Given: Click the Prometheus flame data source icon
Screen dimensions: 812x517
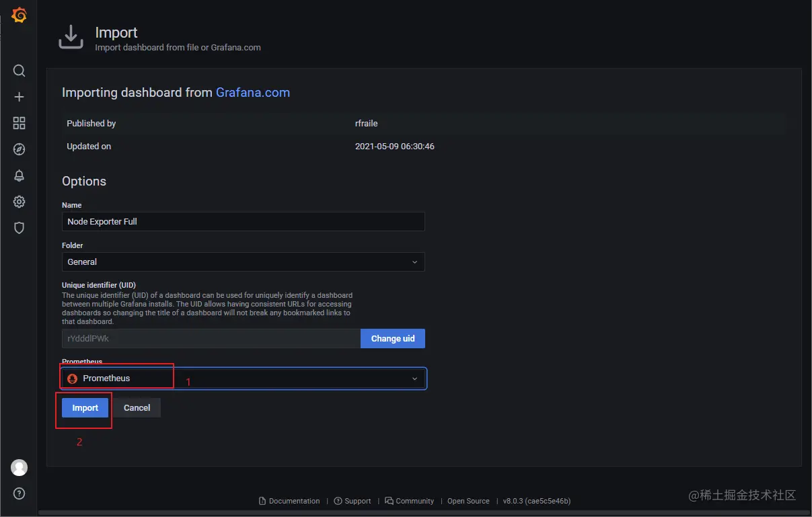Looking at the screenshot, I should click(73, 379).
